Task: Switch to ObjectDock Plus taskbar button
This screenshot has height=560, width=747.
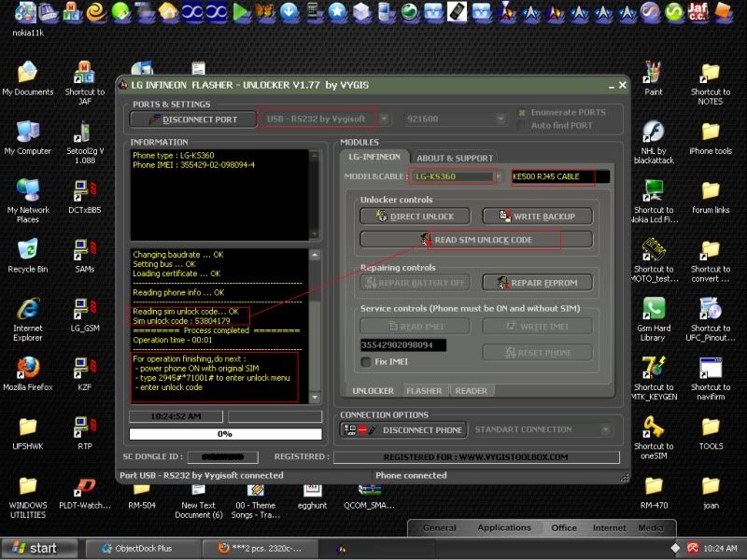Action: click(x=144, y=548)
